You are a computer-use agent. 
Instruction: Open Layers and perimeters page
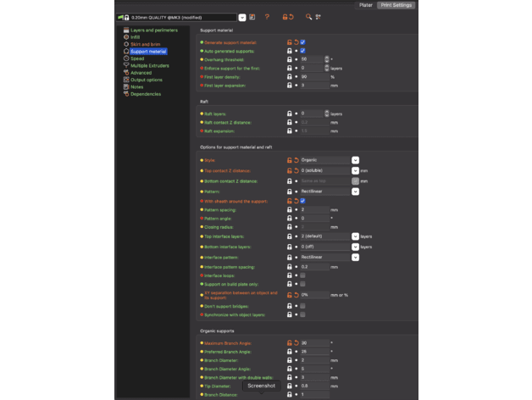[154, 31]
